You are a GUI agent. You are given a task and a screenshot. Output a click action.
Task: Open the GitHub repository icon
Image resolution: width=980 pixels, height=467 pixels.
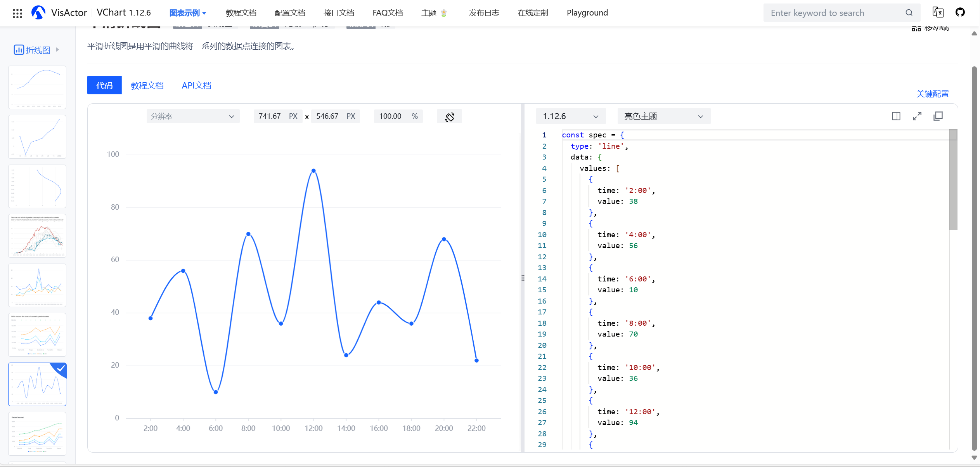pyautogui.click(x=960, y=12)
